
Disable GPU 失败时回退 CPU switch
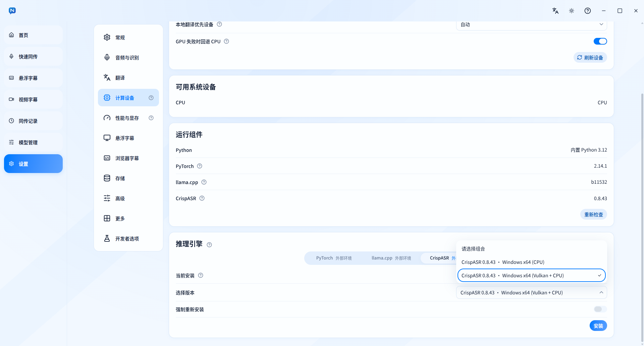[600, 41]
